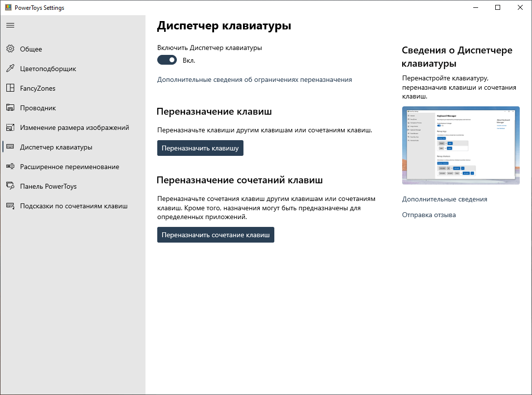532x395 pixels.
Task: Click Переназначить клавишу button
Action: (x=200, y=148)
